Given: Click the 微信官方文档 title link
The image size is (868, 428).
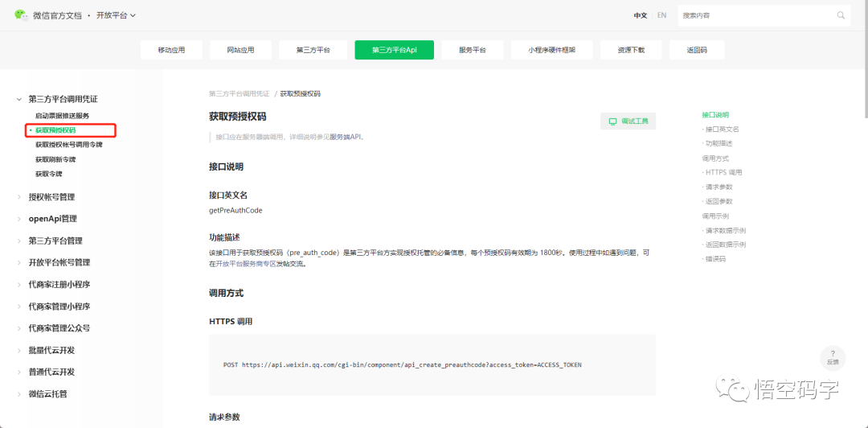Looking at the screenshot, I should tap(58, 15).
